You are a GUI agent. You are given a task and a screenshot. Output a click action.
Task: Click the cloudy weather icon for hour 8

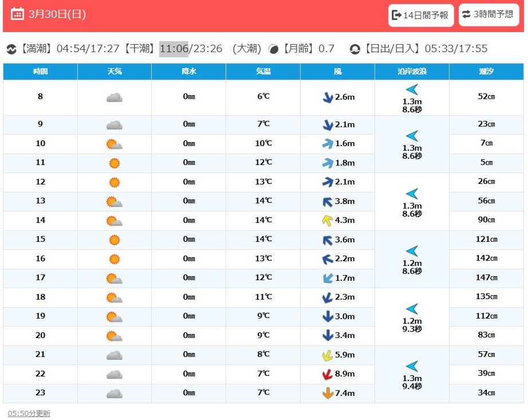(115, 97)
